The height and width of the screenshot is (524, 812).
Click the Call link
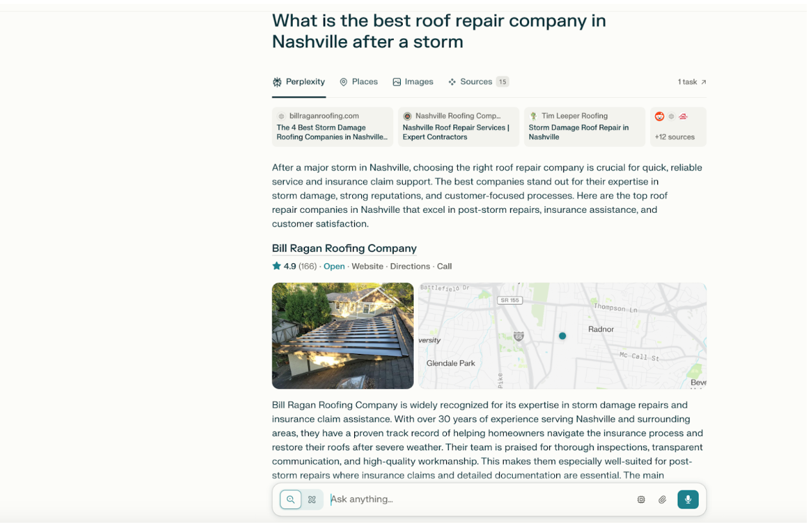pos(444,267)
